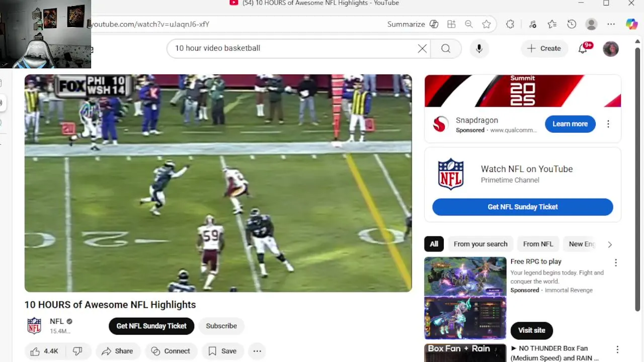Click the video title text

(110, 305)
